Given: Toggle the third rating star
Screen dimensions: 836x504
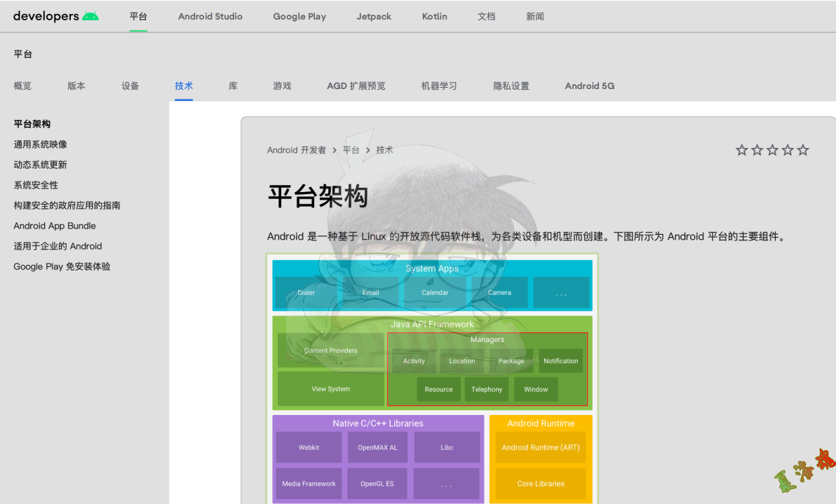Looking at the screenshot, I should [x=772, y=149].
